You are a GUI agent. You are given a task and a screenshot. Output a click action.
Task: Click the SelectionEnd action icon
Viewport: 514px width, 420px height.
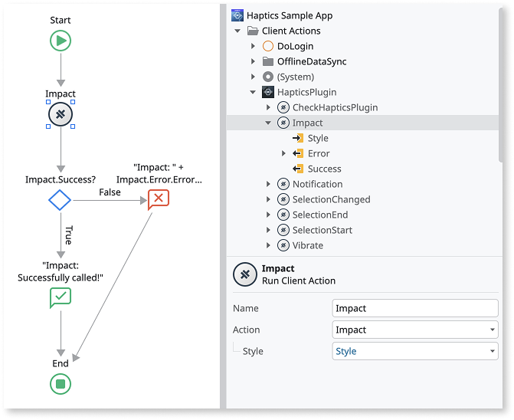pyautogui.click(x=283, y=215)
